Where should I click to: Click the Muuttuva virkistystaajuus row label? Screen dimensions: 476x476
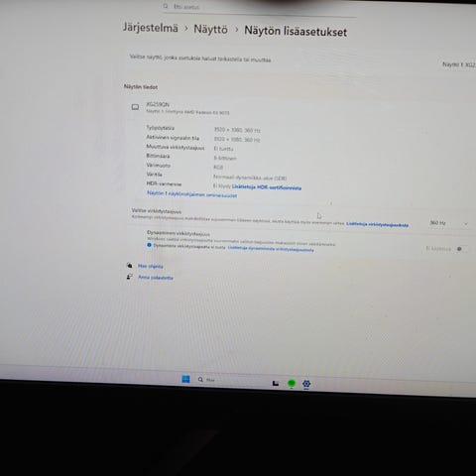176,147
